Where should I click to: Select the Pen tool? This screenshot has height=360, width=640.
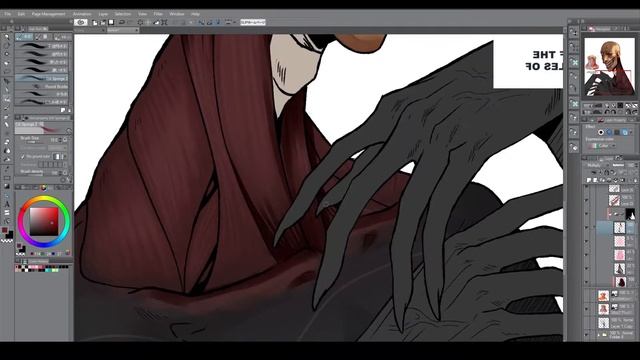(x=7, y=99)
